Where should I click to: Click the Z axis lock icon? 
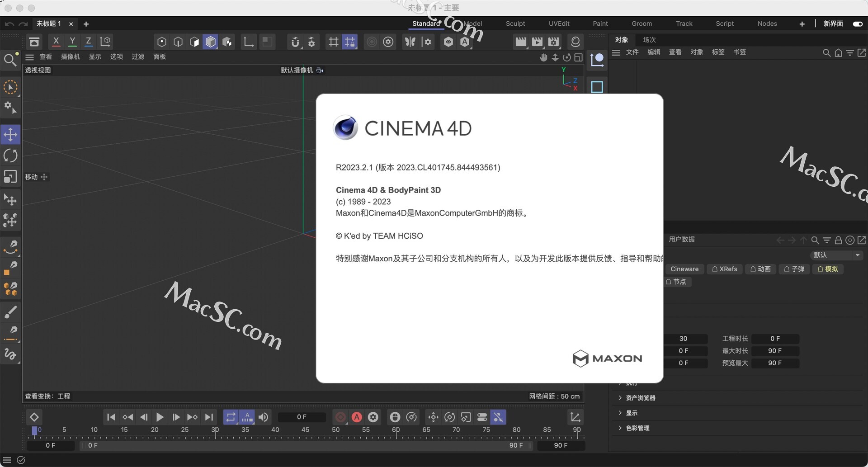89,42
